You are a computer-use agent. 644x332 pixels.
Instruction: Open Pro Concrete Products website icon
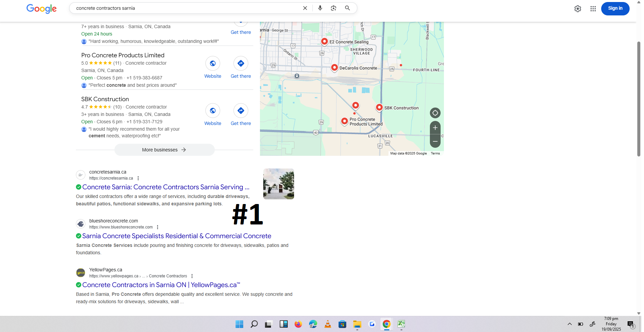point(213,63)
